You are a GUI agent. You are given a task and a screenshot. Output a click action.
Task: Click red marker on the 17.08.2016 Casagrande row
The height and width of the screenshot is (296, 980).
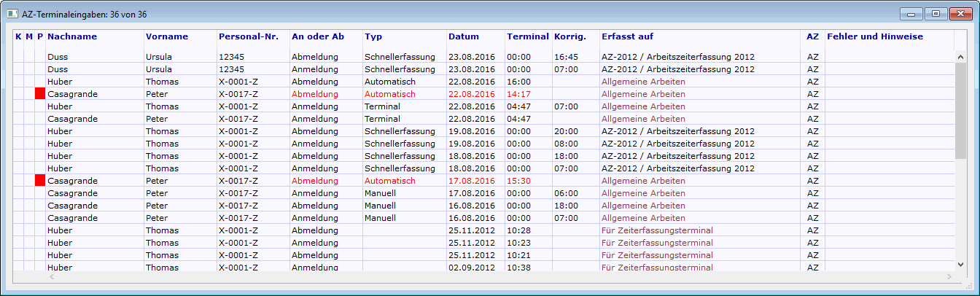(39, 180)
